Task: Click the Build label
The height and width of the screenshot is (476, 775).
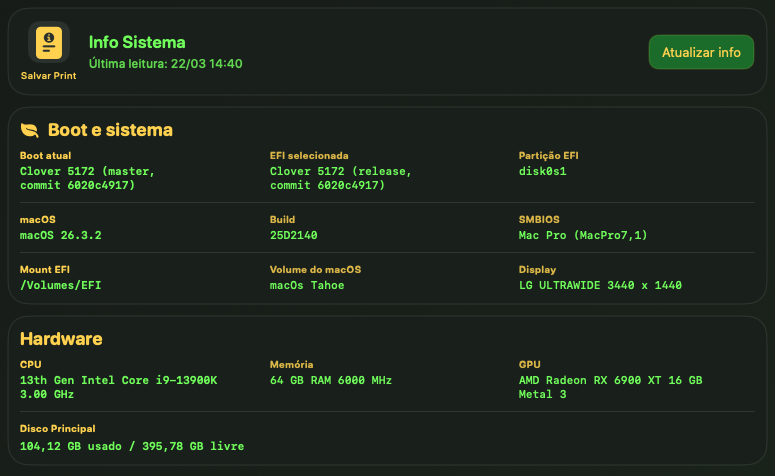Action: point(282,219)
